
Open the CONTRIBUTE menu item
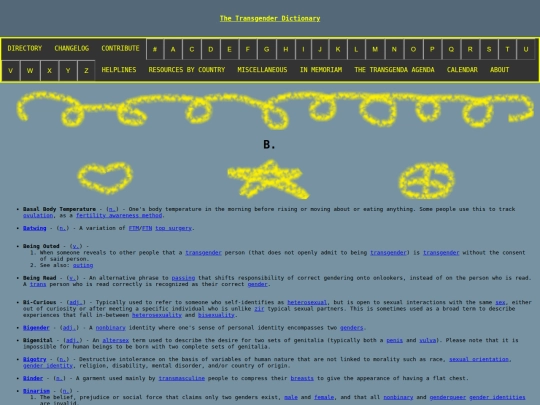tap(120, 49)
